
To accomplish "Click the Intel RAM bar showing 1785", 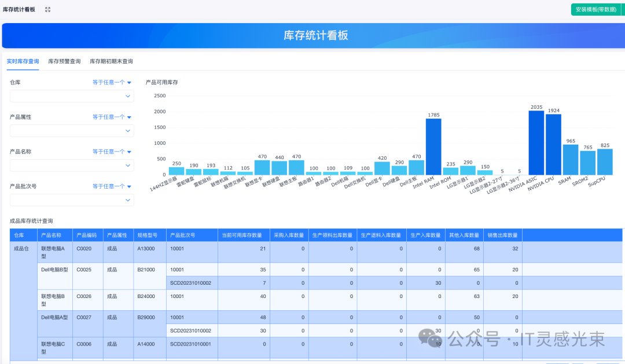I will click(433, 146).
